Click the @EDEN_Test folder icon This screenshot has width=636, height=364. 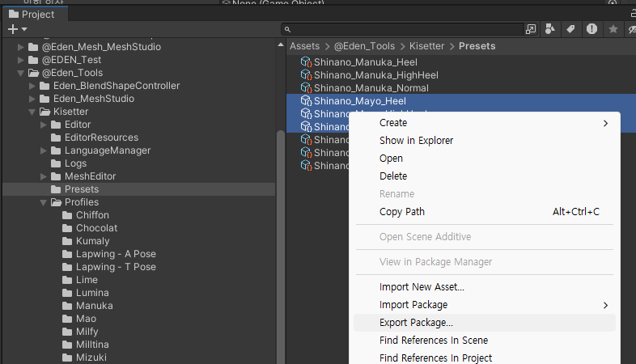pos(33,60)
